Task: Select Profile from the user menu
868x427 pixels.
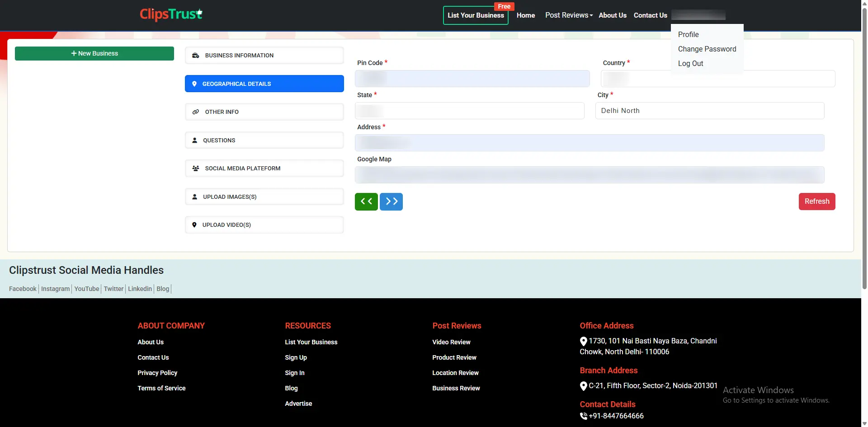Action: pos(689,34)
